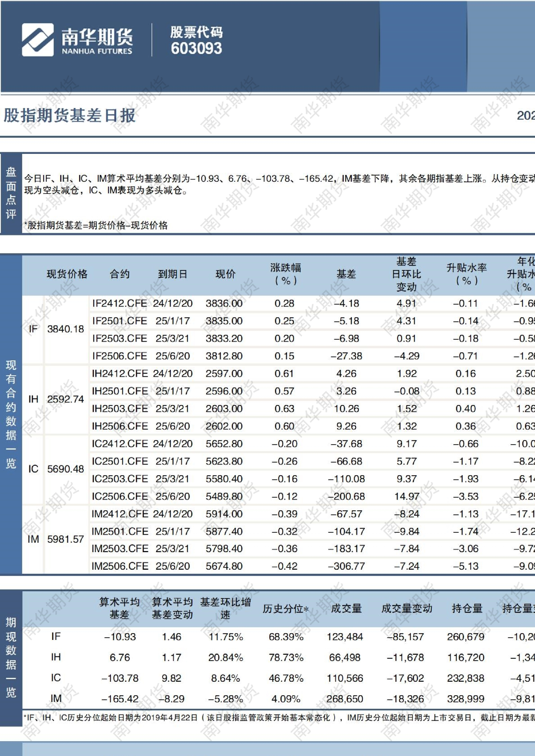
Task: Click the IF spot price 3840.18
Action: click(x=66, y=329)
